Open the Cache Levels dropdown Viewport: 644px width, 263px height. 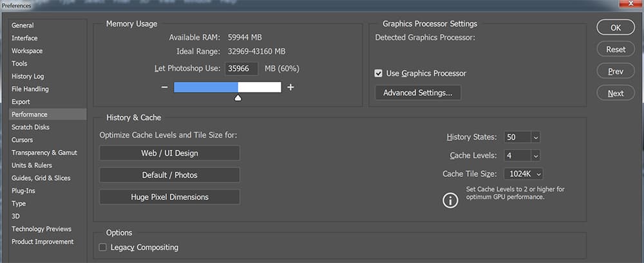pos(536,156)
